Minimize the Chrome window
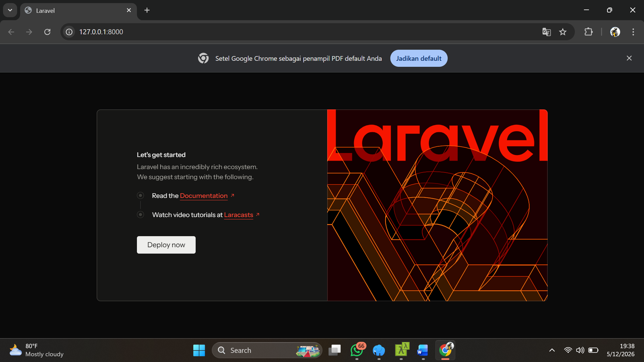 point(586,10)
